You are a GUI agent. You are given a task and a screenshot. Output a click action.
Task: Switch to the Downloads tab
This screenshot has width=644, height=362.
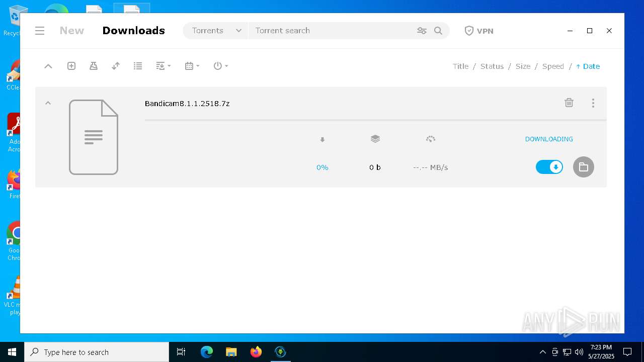coord(134,31)
